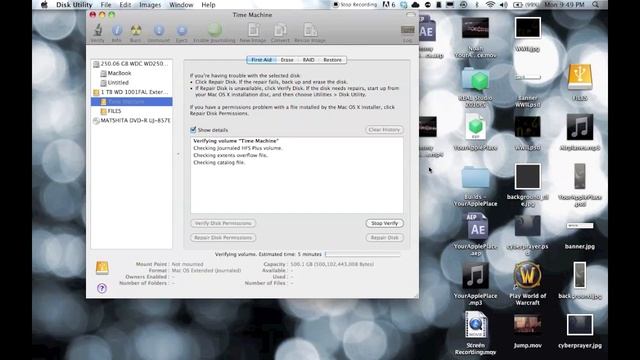Click the volume speaker menu bar icon
The image size is (640, 360).
click(504, 5)
